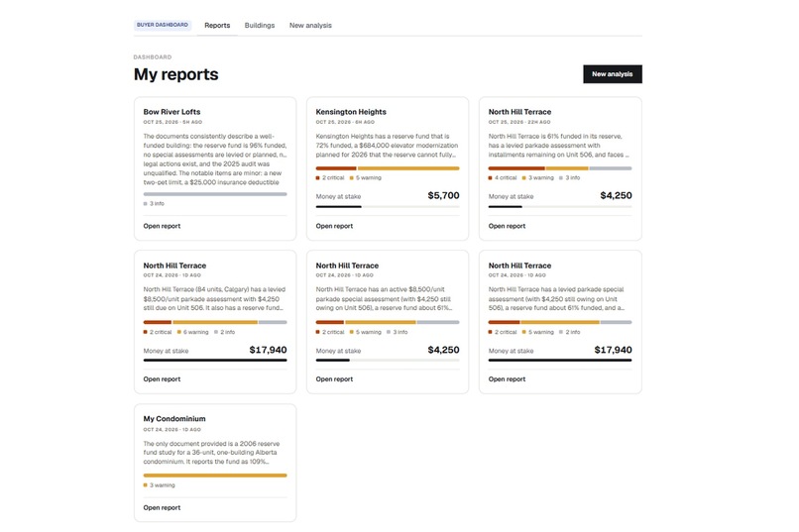
Task: Click the 'OCT 25, 2026 · 6H AGO' timestamp
Action: 345,122
